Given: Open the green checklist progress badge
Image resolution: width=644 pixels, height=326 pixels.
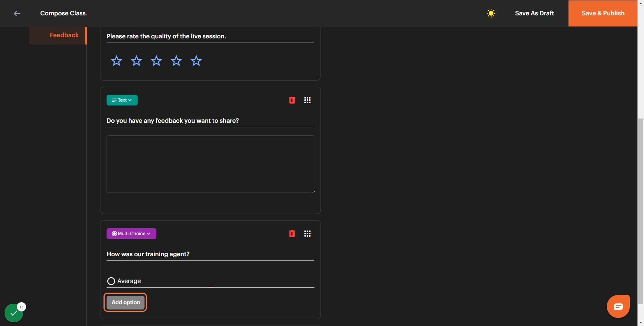Looking at the screenshot, I should [14, 313].
